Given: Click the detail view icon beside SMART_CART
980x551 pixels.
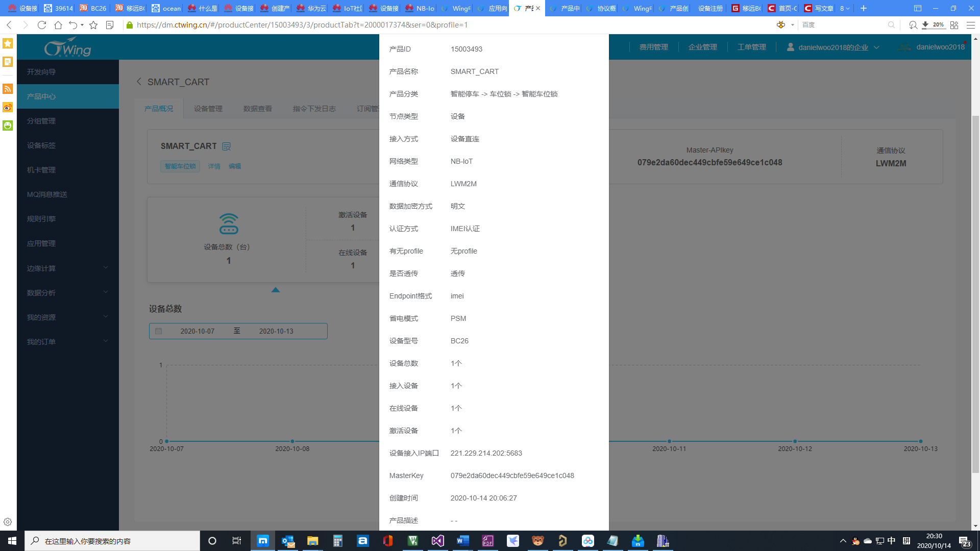Looking at the screenshot, I should [x=226, y=146].
